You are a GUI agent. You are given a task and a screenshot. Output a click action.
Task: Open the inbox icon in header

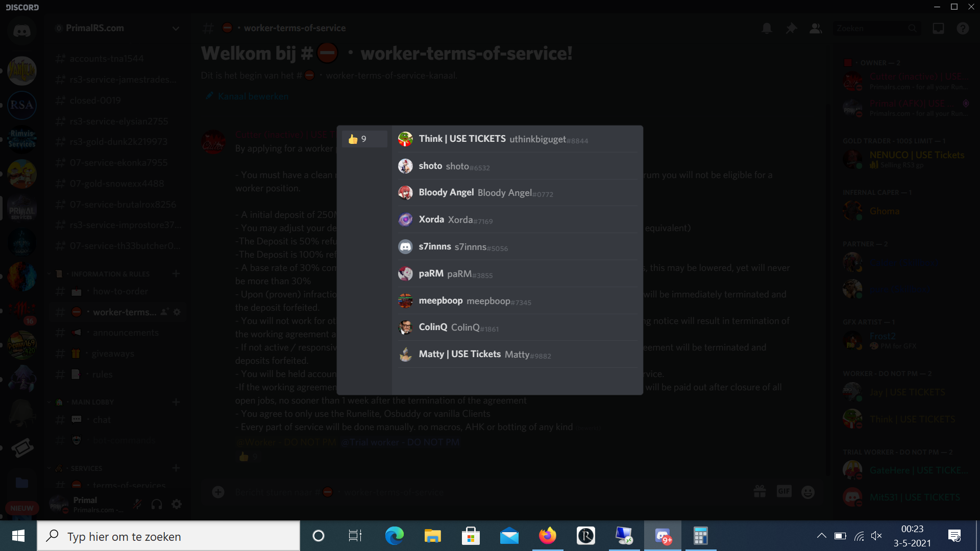pyautogui.click(x=938, y=29)
